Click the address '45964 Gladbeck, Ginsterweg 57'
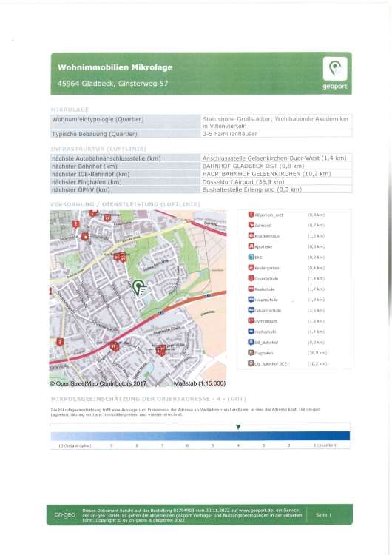Screen dimensions: 392x555 [x=113, y=84]
